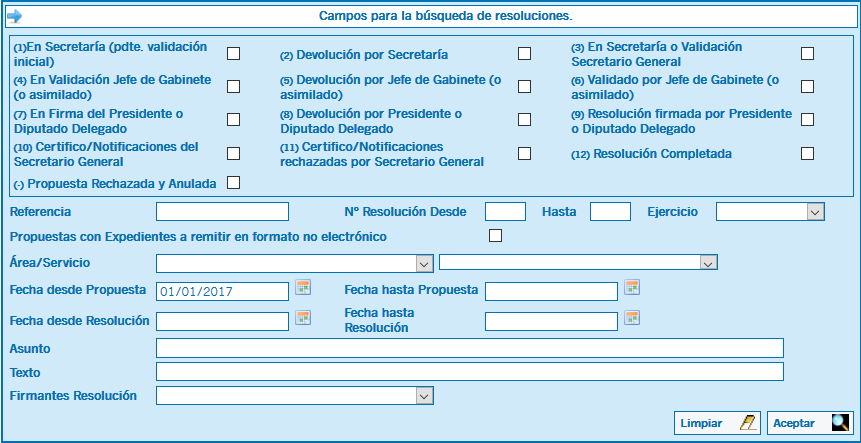Check (8) Devolución por Presidente o Diputado

tap(524, 120)
